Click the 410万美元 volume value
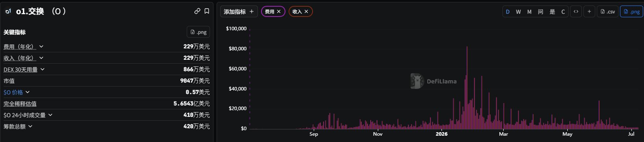The width and height of the screenshot is (644, 142). tap(196, 115)
